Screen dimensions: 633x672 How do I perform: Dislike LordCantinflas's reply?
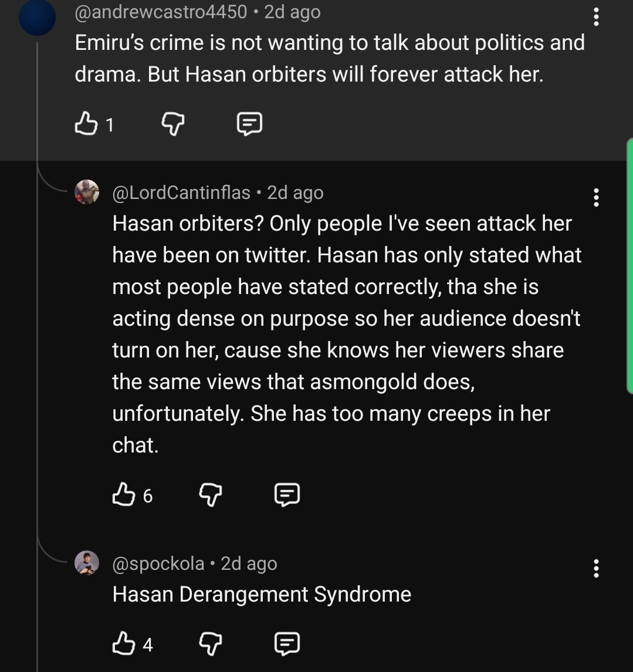(211, 495)
